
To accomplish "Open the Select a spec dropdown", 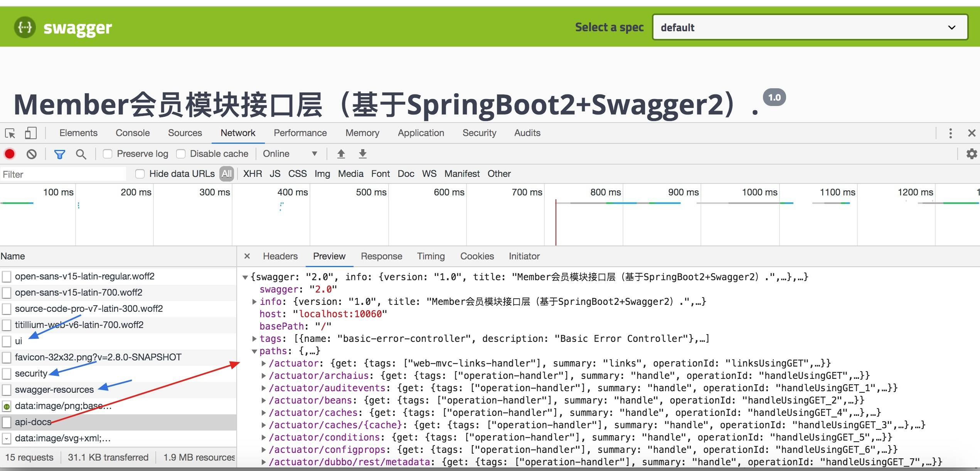I will (x=810, y=27).
